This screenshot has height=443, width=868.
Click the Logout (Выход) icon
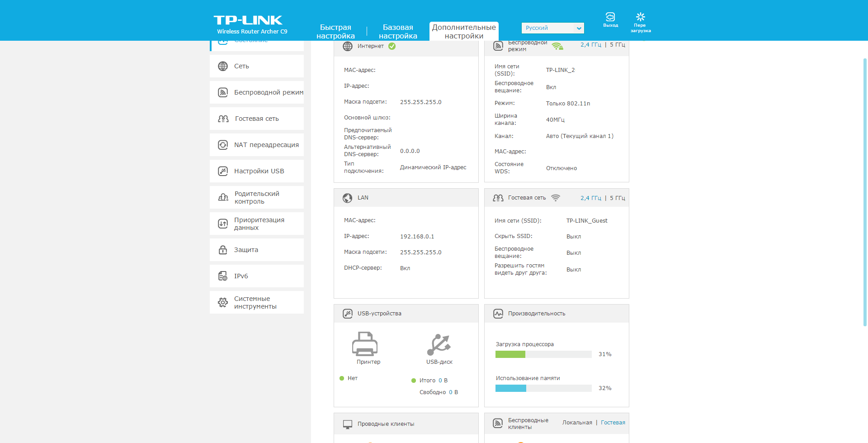point(610,18)
